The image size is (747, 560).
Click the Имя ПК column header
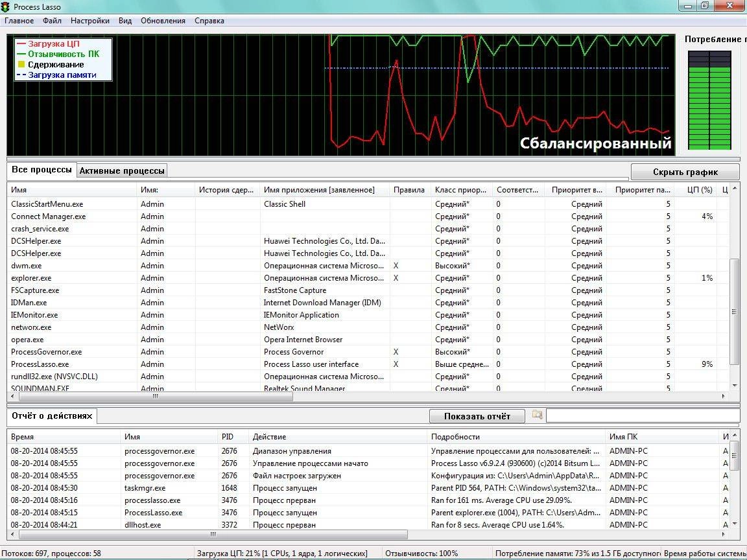click(x=662, y=437)
